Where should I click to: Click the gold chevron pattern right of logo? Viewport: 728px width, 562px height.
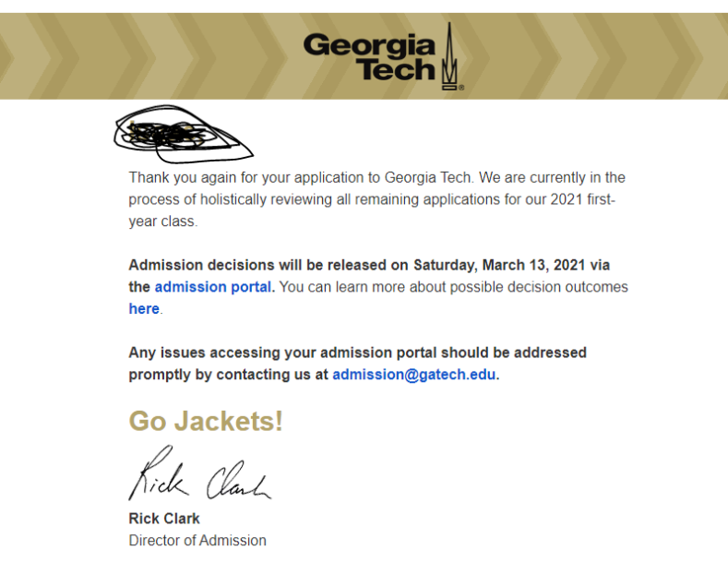(x=597, y=56)
